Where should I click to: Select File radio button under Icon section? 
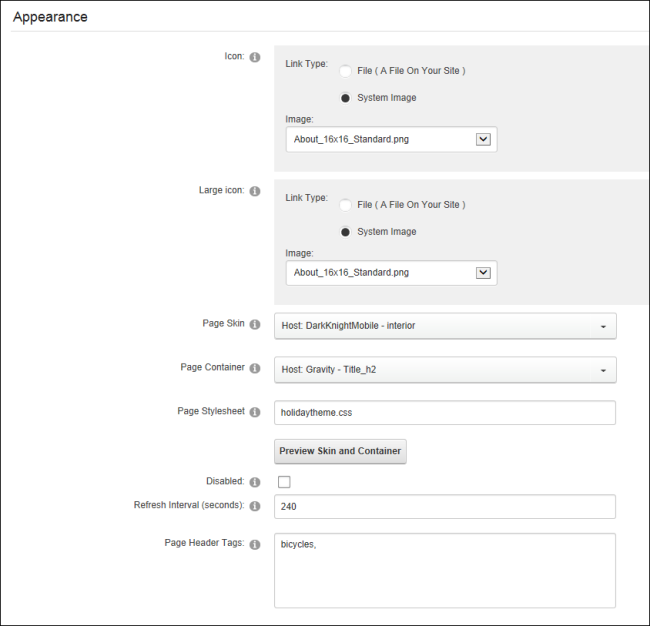coord(345,71)
